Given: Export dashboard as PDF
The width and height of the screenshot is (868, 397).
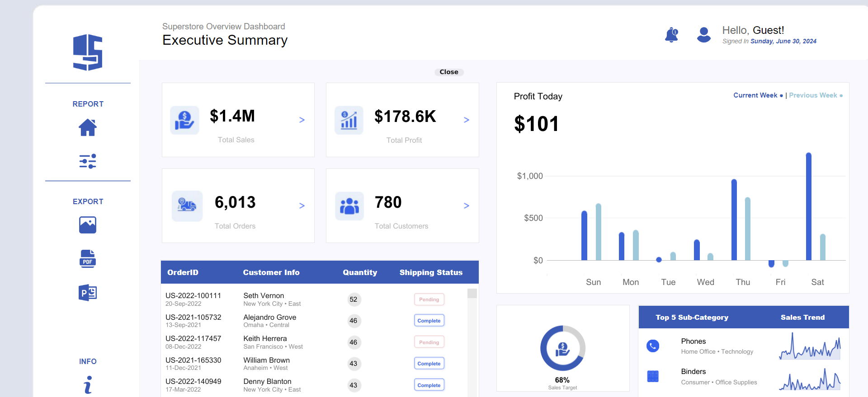Looking at the screenshot, I should (88, 259).
